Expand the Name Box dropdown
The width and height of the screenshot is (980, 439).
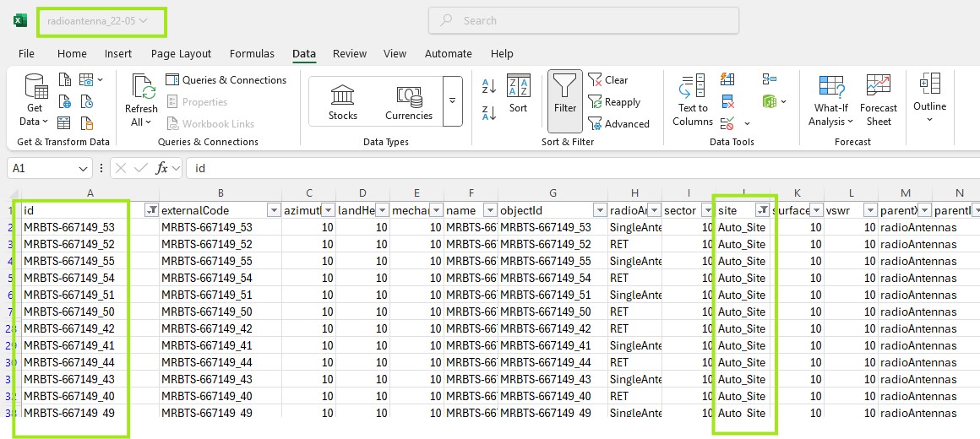tap(83, 169)
